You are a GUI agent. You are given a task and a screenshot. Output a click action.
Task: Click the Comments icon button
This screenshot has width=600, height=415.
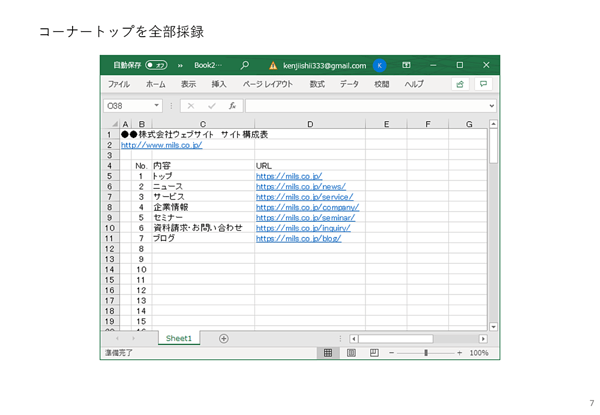483,84
